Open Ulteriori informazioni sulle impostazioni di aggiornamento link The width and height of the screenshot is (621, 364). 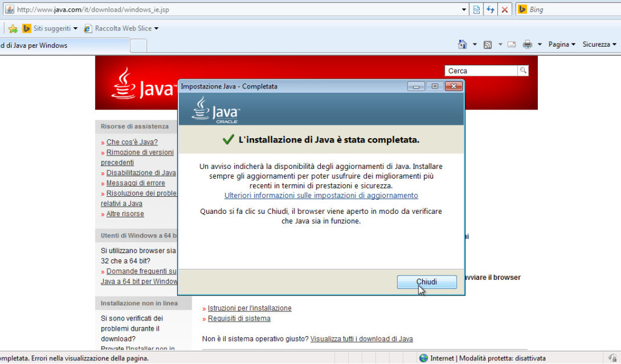(321, 196)
